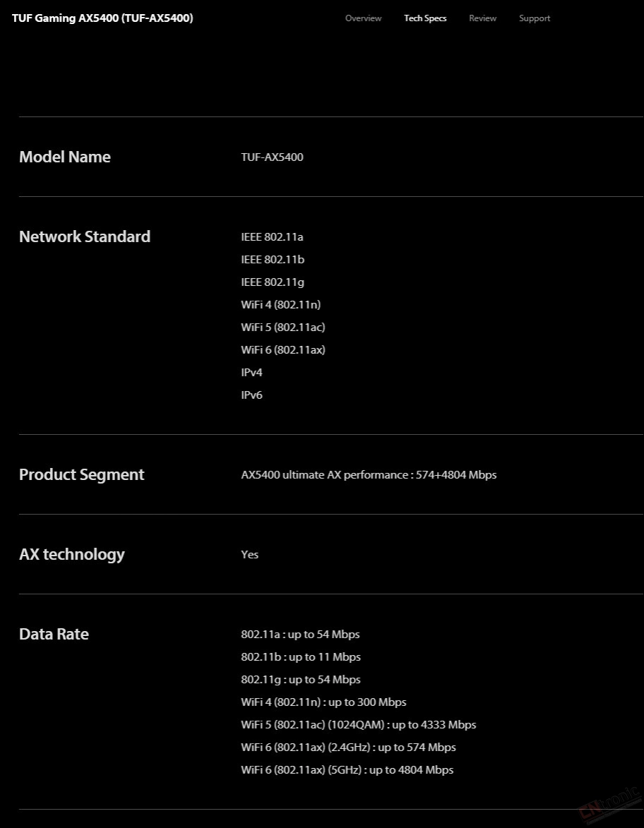Open the Review tab
644x828 pixels.
point(482,18)
